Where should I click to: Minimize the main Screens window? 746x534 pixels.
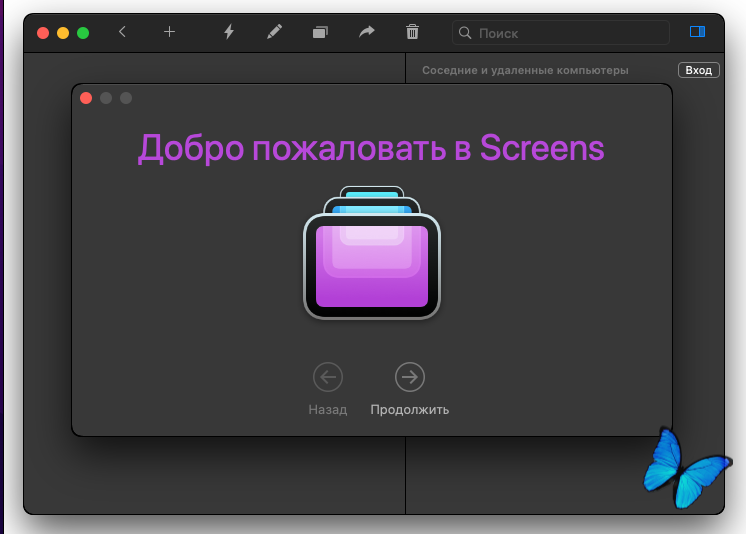(63, 33)
